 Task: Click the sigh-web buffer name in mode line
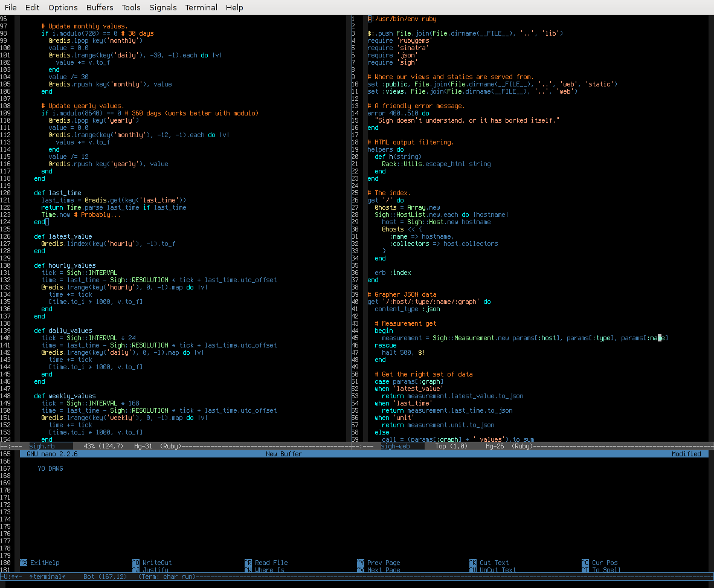395,446
